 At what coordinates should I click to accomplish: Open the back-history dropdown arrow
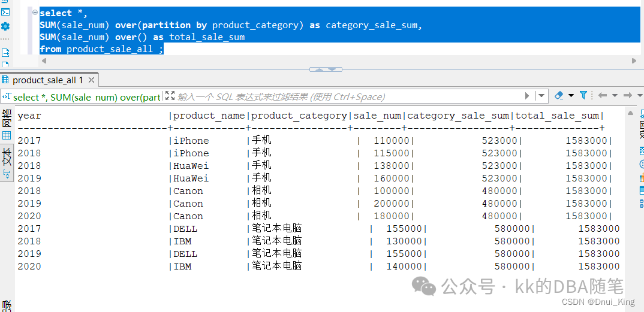click(615, 96)
